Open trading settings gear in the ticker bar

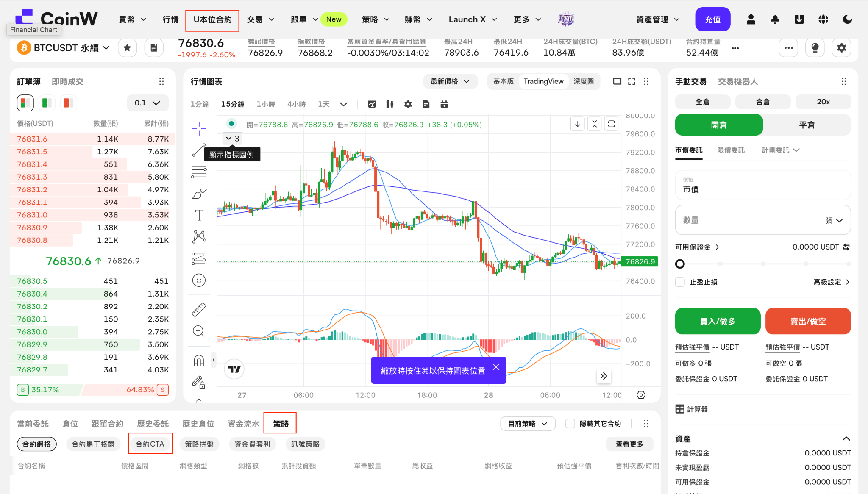pos(841,48)
